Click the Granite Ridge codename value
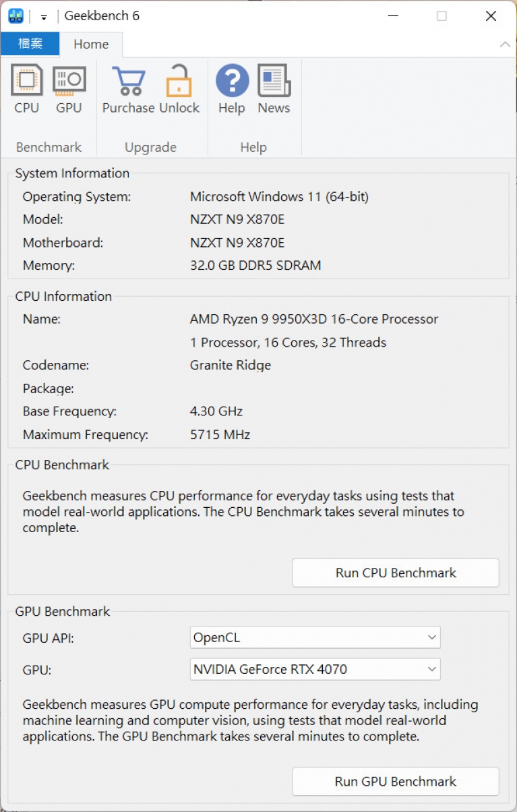Viewport: 517px width, 812px height. point(231,366)
